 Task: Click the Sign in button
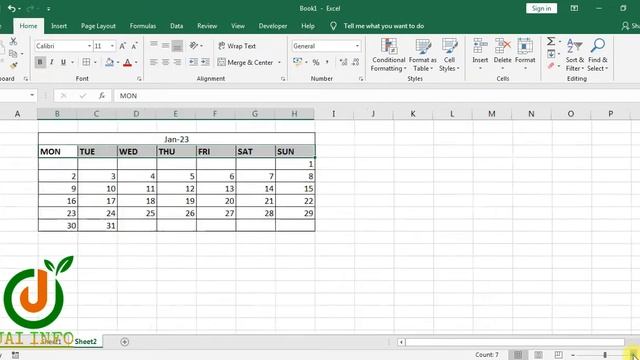(541, 9)
